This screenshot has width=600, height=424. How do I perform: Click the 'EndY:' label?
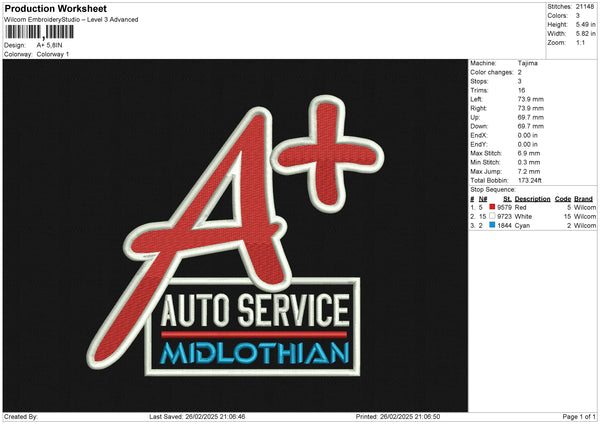pyautogui.click(x=479, y=144)
